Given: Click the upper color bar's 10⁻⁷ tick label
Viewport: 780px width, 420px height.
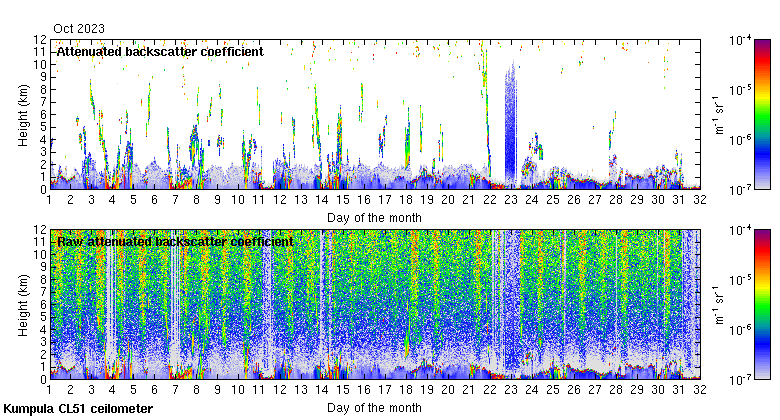Looking at the screenshot, I should pyautogui.click(x=740, y=190).
